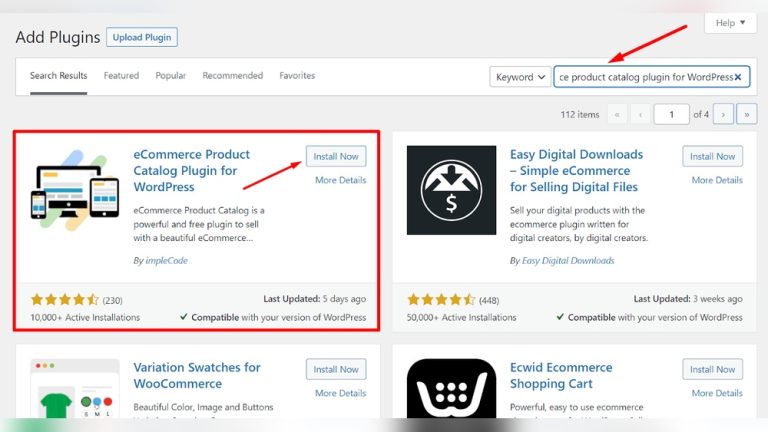Open Variation Swatches for WooCommerce title link

[x=197, y=375]
